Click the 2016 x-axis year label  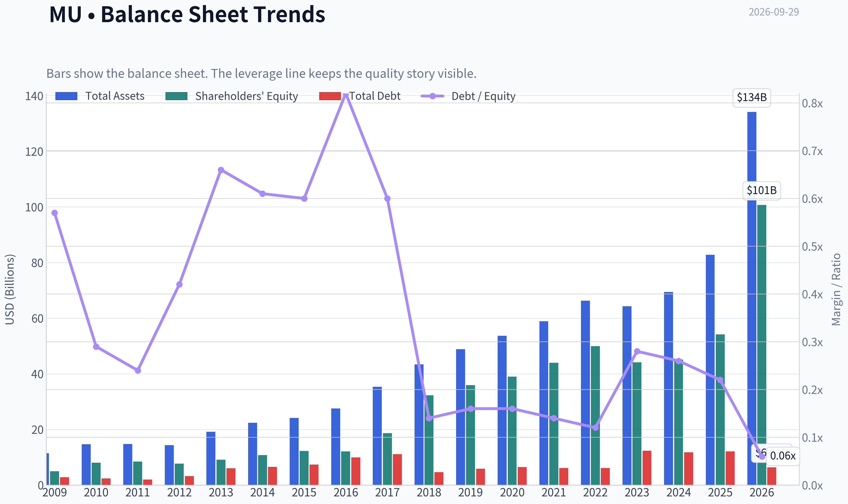346,493
